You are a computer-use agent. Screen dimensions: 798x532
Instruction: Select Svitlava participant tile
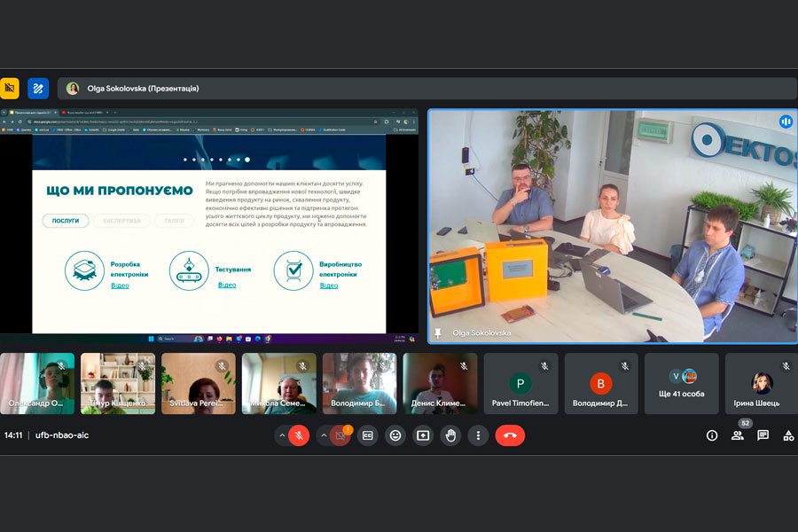(x=199, y=383)
